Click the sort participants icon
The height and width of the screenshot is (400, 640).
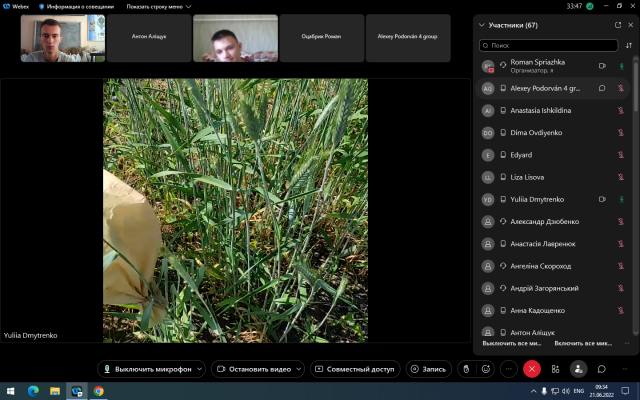[x=628, y=45]
